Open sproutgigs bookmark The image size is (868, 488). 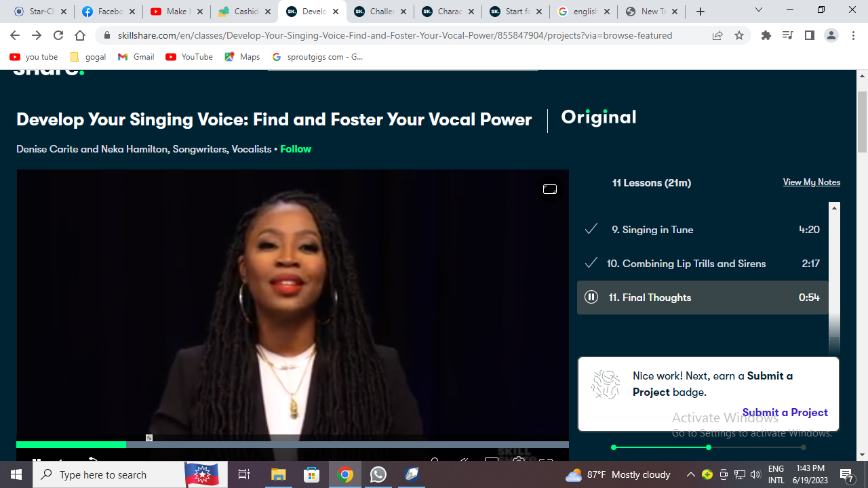click(317, 57)
